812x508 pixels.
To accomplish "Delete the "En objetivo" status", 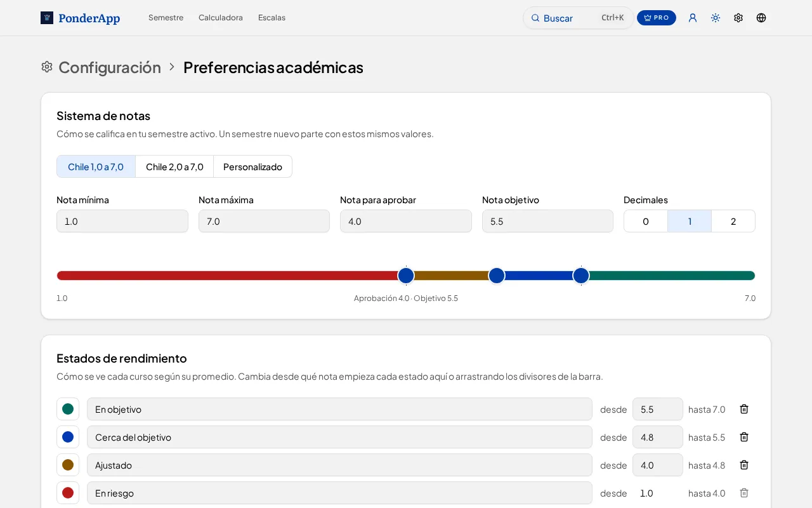I will 744,409.
